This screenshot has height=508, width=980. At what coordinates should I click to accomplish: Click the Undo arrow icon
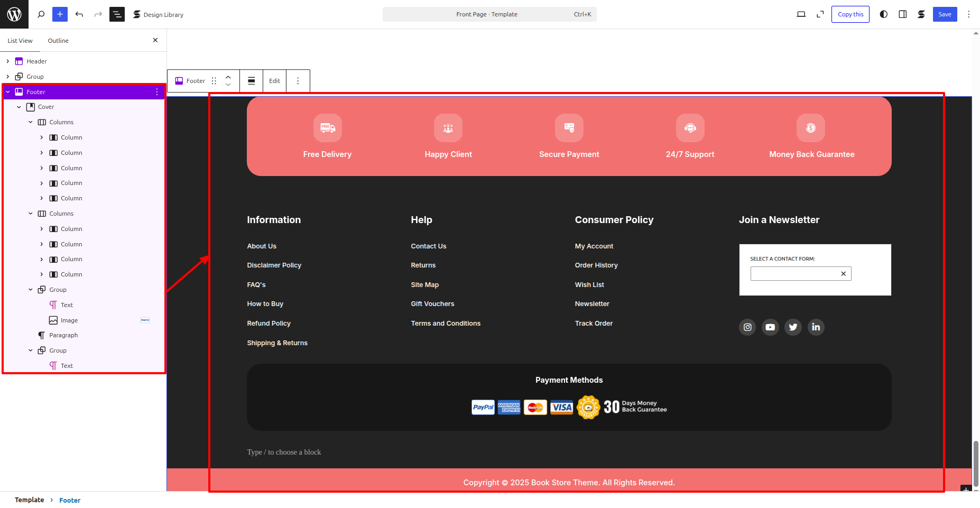point(79,14)
